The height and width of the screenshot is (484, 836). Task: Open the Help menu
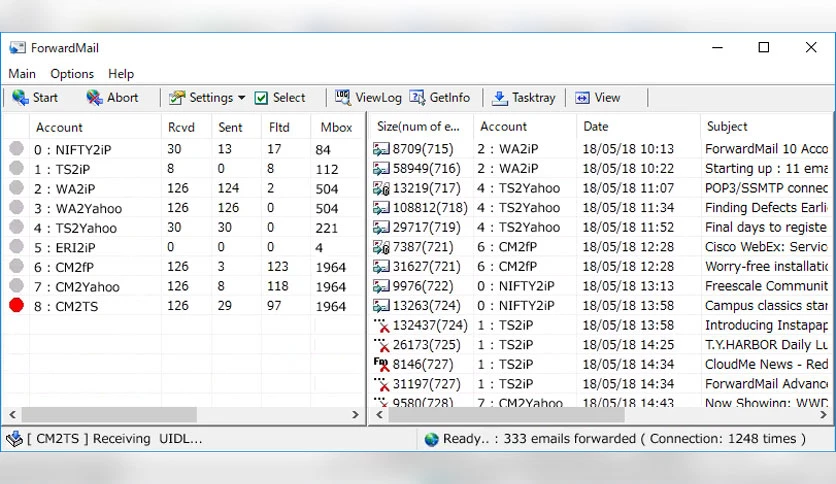121,74
